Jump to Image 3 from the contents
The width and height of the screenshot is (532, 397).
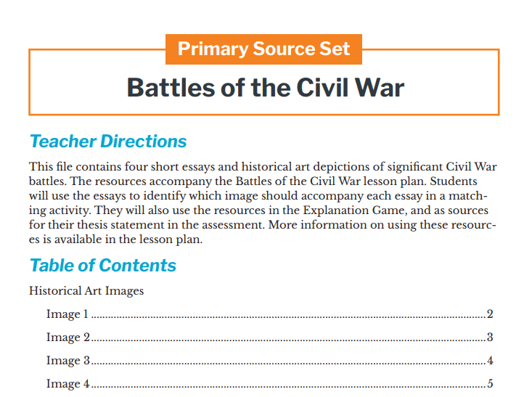[x=68, y=361]
